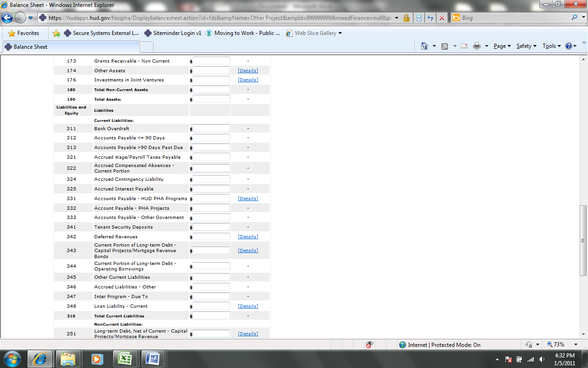Image resolution: width=588 pixels, height=368 pixels.
Task: Toggle the Compatibility View icon
Action: coord(419,18)
